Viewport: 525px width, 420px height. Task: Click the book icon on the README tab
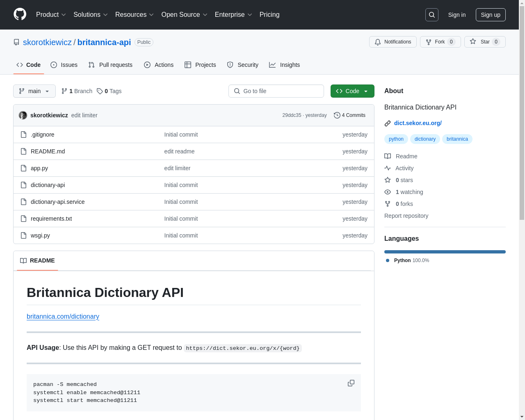click(x=23, y=261)
